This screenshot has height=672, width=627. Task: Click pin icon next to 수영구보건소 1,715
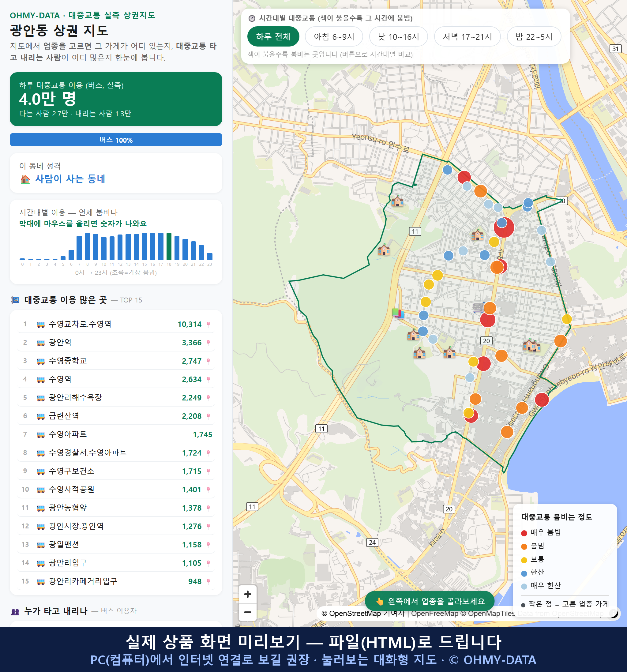tap(208, 471)
